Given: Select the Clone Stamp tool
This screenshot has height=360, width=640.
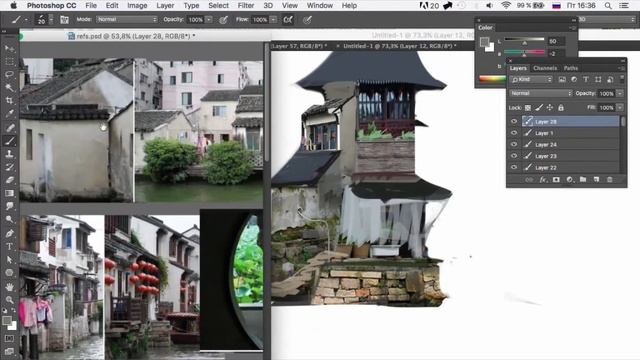Looking at the screenshot, I should click(9, 154).
